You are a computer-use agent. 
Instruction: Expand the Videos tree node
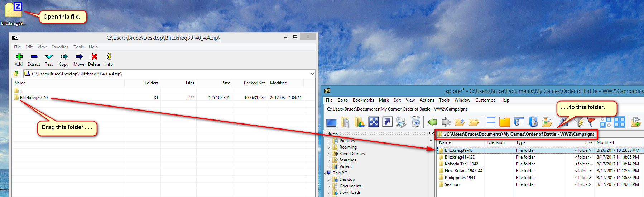pos(328,166)
